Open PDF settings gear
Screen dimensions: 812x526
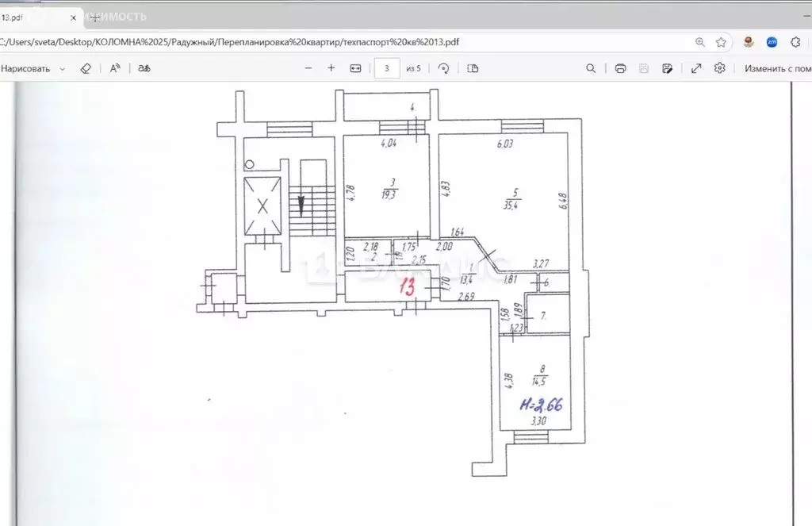pos(719,68)
